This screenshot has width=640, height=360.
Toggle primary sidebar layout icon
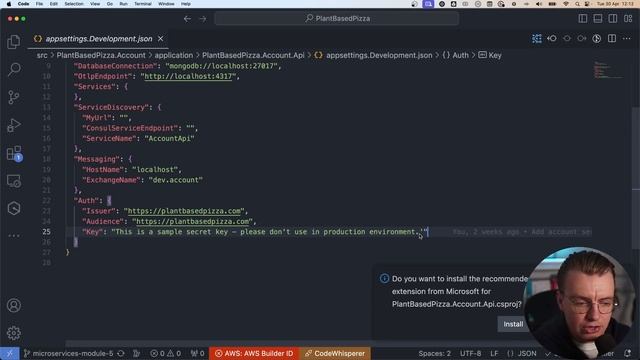point(582,19)
